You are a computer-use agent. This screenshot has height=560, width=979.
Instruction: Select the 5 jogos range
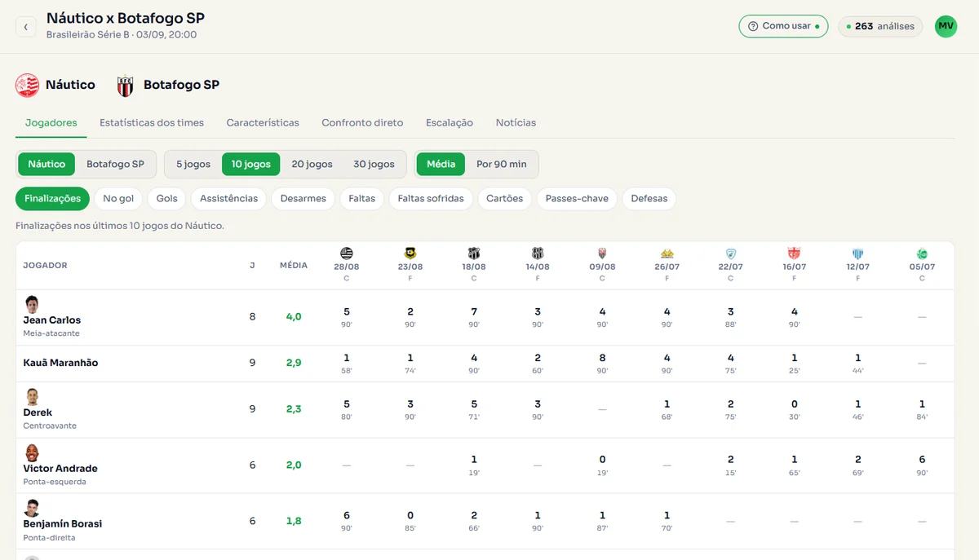[x=193, y=164]
